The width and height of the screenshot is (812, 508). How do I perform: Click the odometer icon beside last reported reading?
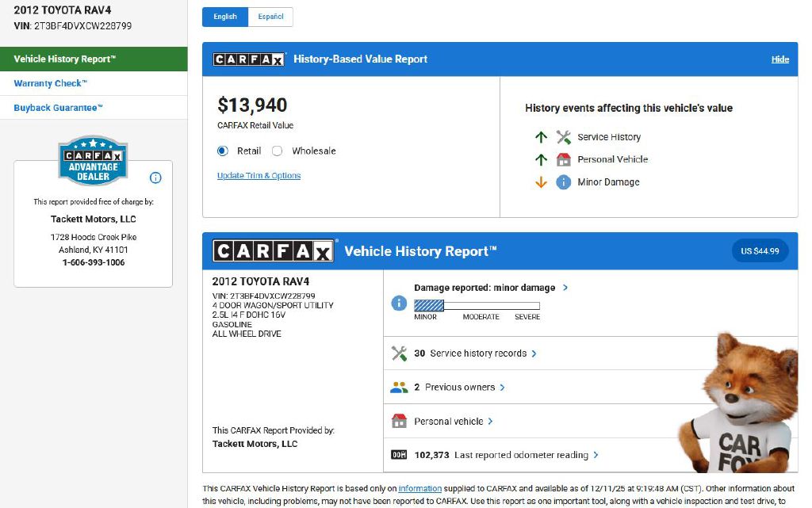pyautogui.click(x=399, y=455)
